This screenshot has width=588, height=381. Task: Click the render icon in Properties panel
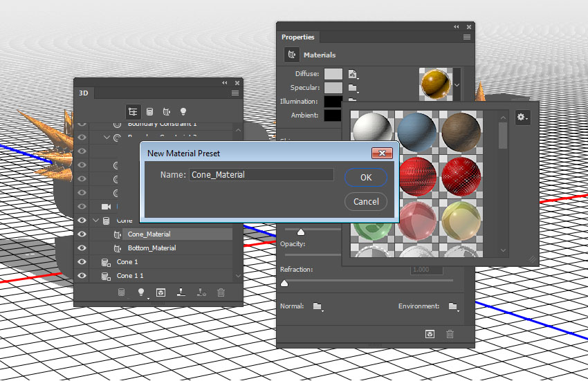click(430, 334)
